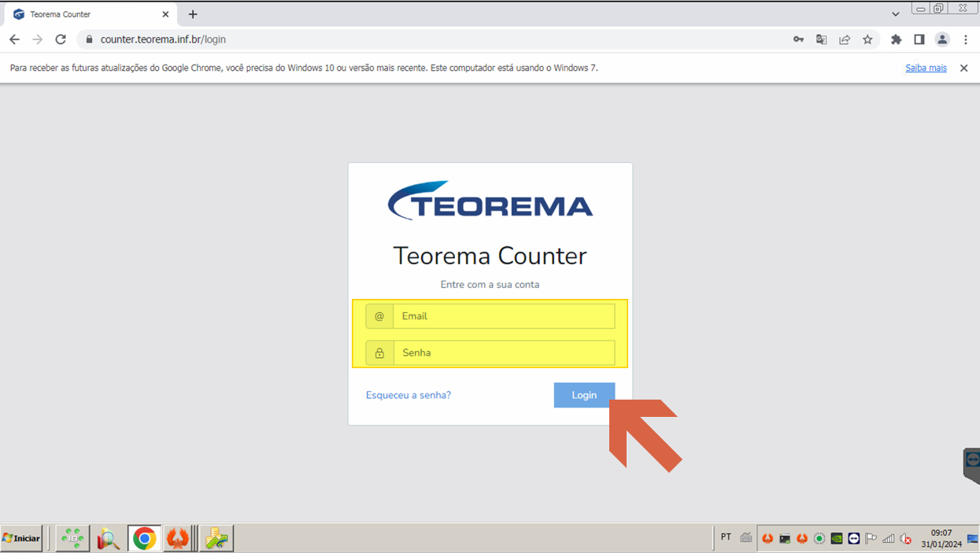Open the Chrome taskbar icon
The width and height of the screenshot is (980, 553).
coord(144,539)
